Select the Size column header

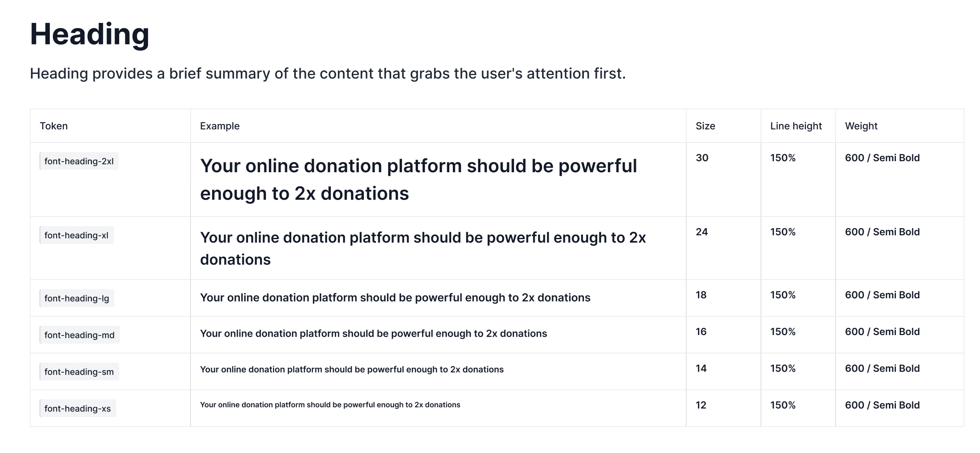point(705,126)
